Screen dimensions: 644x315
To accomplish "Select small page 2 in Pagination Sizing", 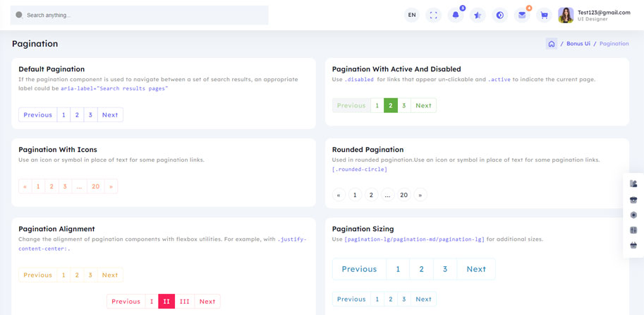I will pos(391,299).
